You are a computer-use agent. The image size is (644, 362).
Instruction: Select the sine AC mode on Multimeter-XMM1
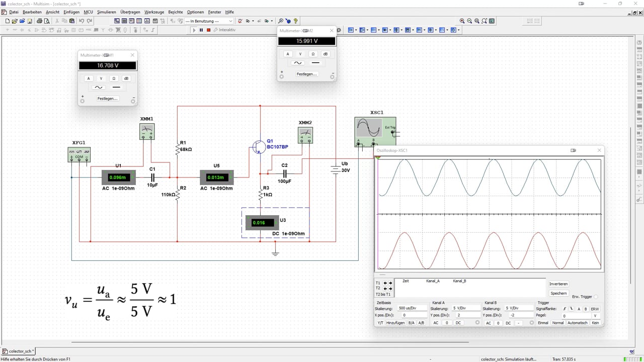tap(99, 87)
